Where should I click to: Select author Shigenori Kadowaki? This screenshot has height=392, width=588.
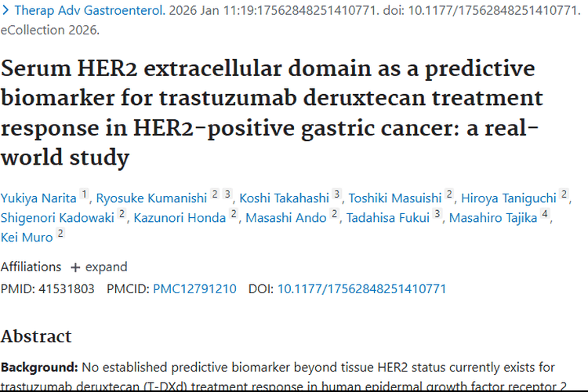click(57, 217)
